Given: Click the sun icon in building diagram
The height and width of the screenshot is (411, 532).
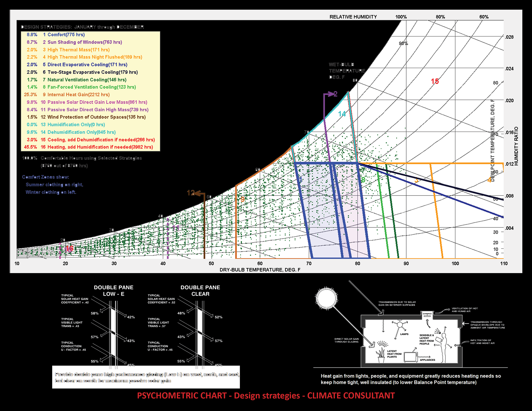Looking at the screenshot, I should (x=327, y=298).
